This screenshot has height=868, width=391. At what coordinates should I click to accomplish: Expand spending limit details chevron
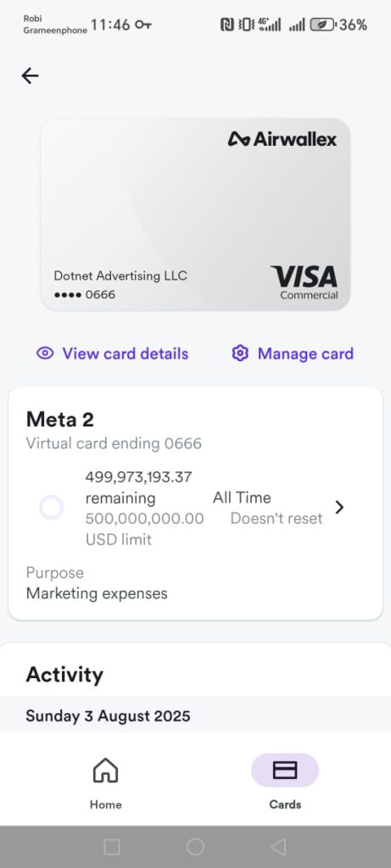coord(339,507)
